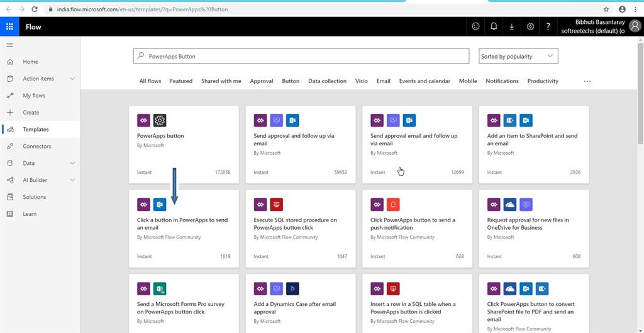Image resolution: width=644 pixels, height=333 pixels.
Task: Click the user account avatar icon
Action: point(635,26)
